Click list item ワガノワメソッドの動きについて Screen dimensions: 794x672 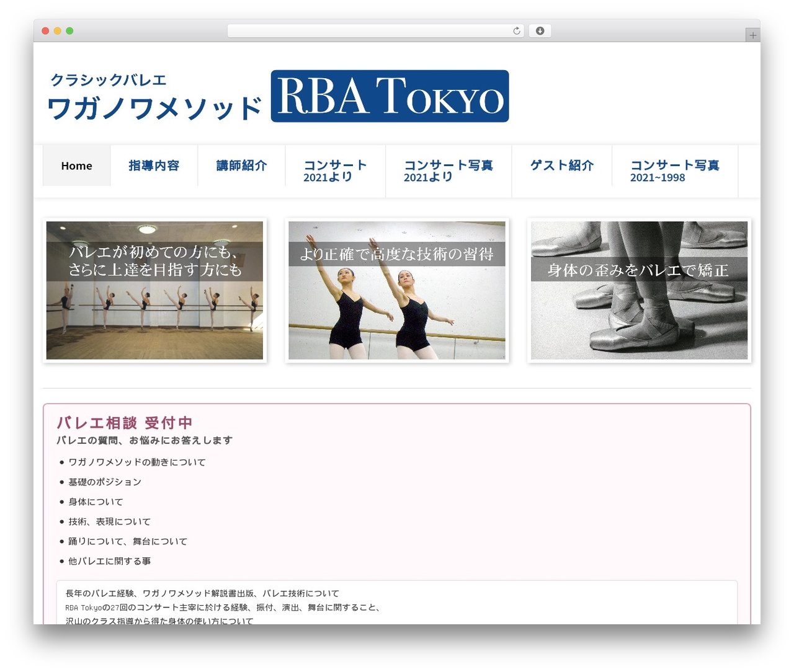137,462
